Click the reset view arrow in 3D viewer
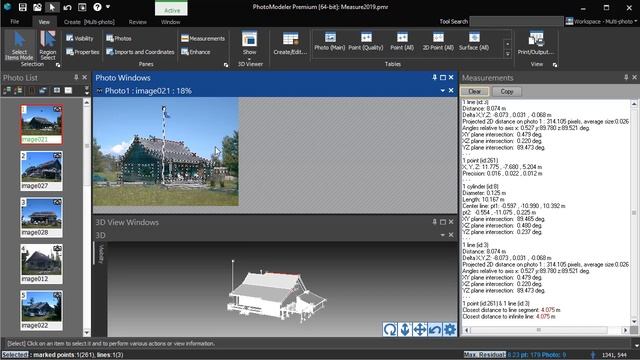 coord(435,329)
